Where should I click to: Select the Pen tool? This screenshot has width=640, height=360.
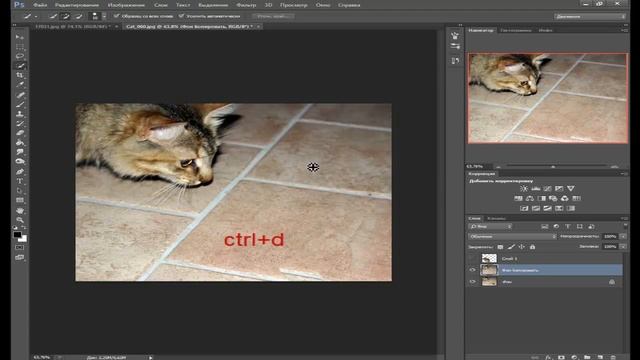pyautogui.click(x=20, y=171)
